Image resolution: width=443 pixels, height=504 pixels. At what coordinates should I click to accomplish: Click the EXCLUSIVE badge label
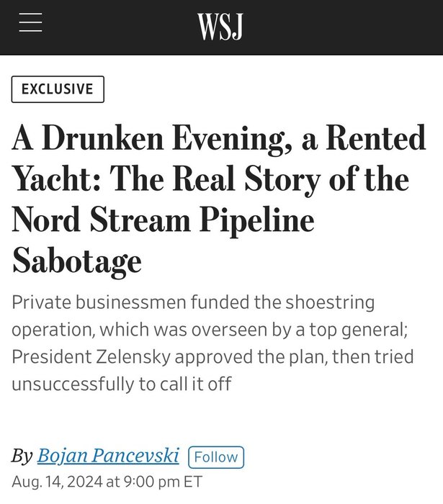[x=58, y=89]
